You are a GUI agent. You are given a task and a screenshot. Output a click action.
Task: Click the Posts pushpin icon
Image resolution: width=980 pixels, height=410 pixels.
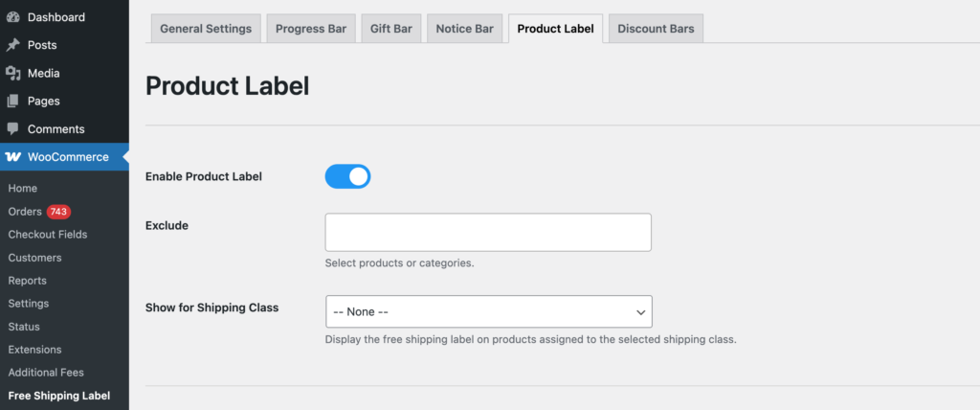tap(13, 45)
